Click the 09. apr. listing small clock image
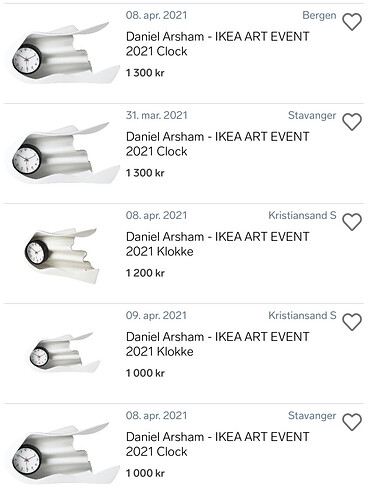Image resolution: width=369 pixels, height=500 pixels. [64, 352]
